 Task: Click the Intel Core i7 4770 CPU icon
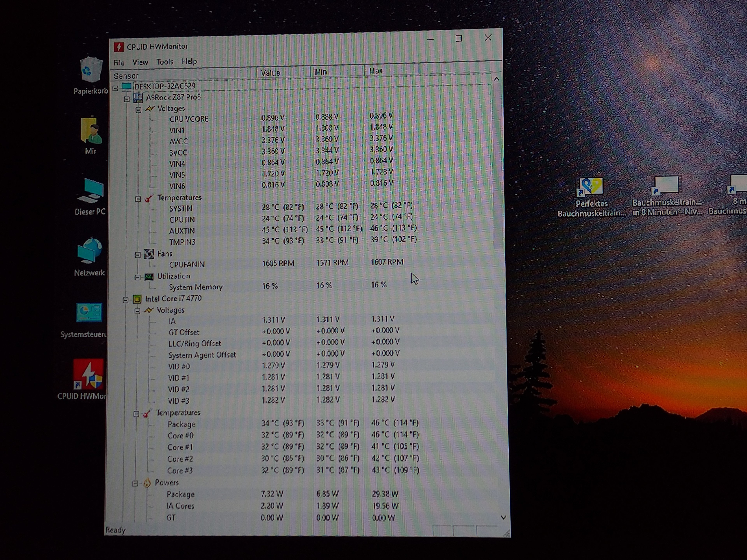pyautogui.click(x=137, y=299)
